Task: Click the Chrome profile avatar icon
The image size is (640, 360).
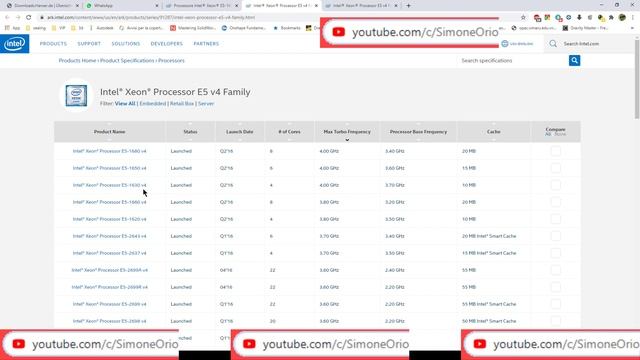Action: point(622,18)
